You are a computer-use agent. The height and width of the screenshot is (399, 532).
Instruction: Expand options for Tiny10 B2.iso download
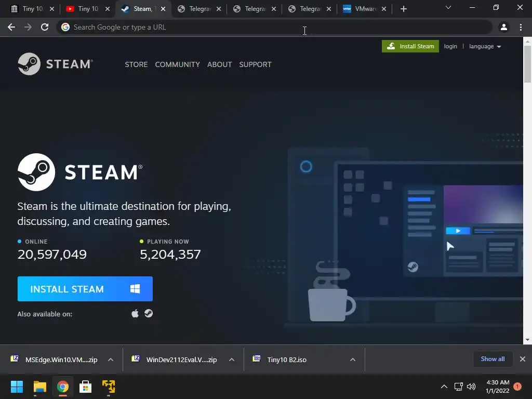[353, 360]
